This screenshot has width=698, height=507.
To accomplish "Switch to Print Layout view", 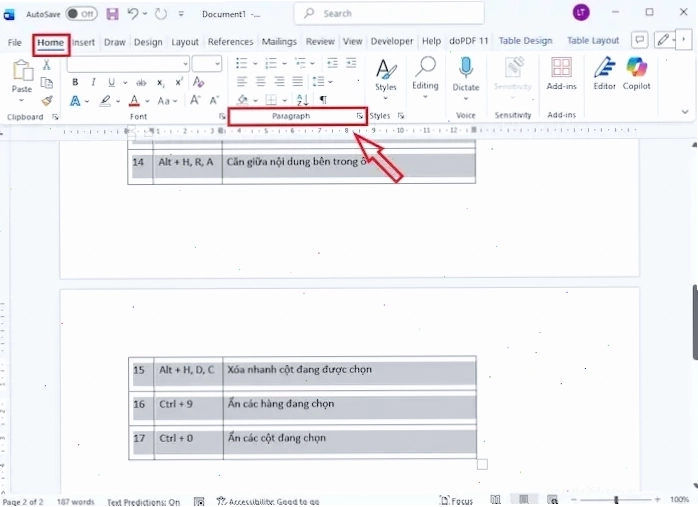I will pyautogui.click(x=524, y=500).
